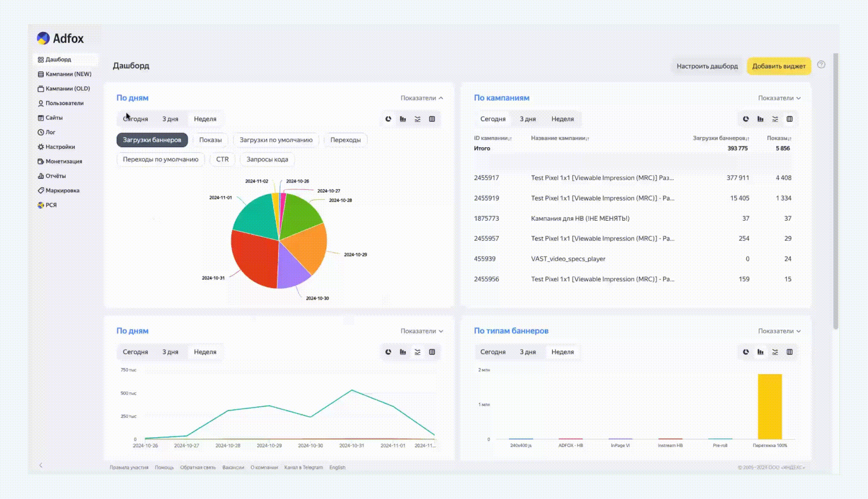Sort table by Загрузки баннеров column
The width and height of the screenshot is (868, 499).
click(x=720, y=138)
